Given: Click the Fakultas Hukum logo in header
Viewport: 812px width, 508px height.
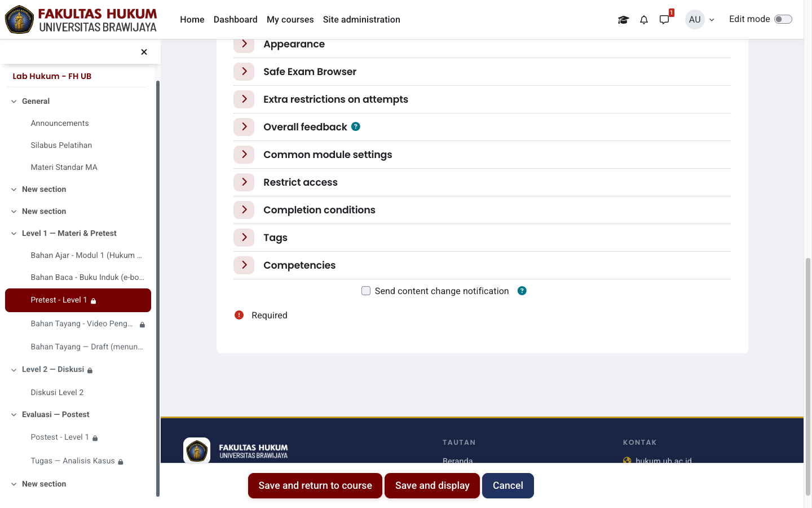Looking at the screenshot, I should point(81,20).
